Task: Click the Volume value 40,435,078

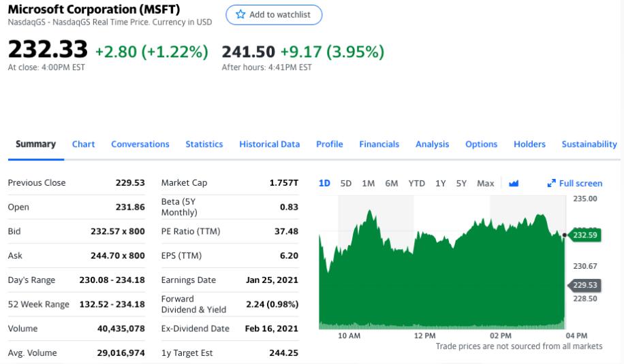Action: point(121,328)
